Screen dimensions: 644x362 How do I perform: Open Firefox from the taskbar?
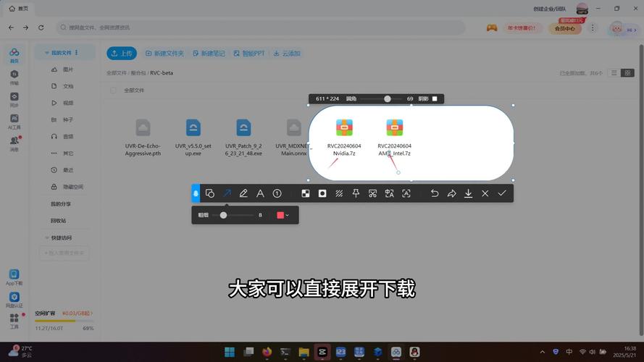[x=267, y=352]
